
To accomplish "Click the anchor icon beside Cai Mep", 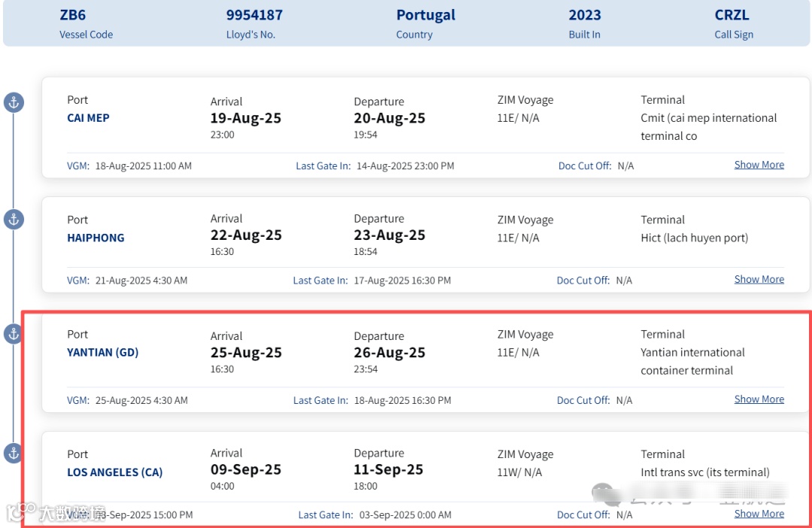I will (x=14, y=102).
